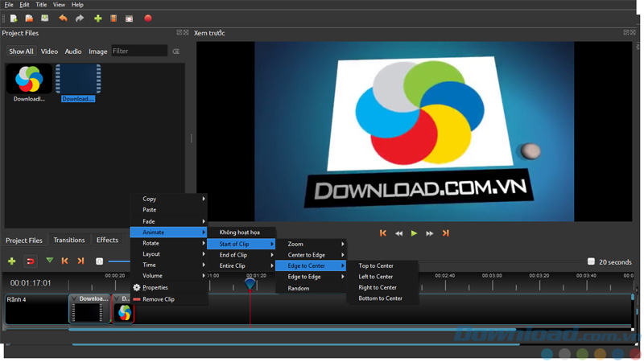Viewport: 644px width, 362px height.
Task: Click the Open Project folder icon
Action: coord(29,19)
